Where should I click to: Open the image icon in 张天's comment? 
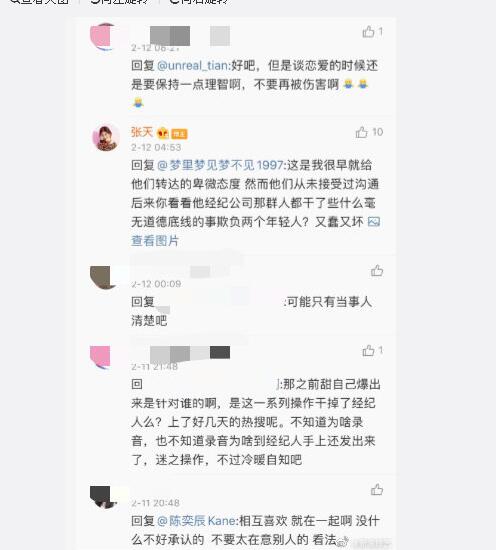374,222
